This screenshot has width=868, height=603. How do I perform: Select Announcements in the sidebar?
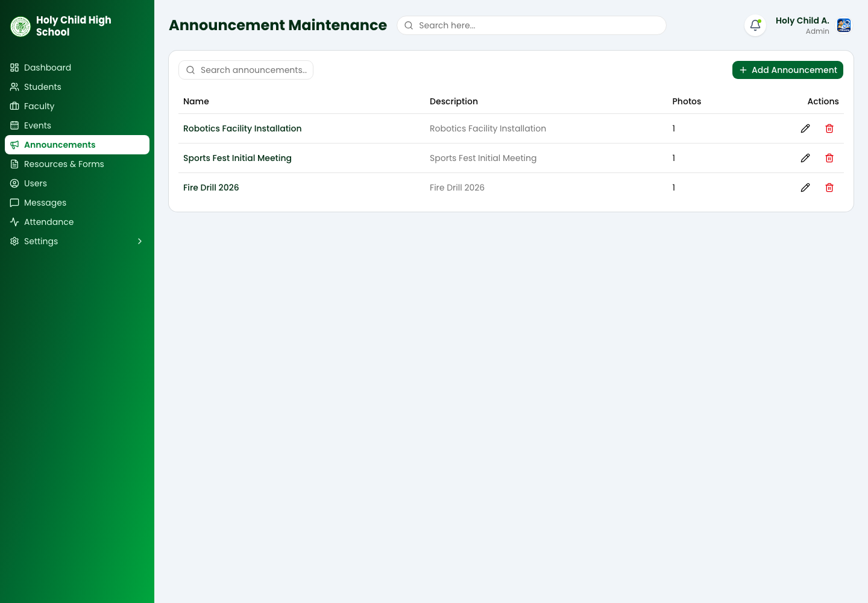(x=77, y=145)
